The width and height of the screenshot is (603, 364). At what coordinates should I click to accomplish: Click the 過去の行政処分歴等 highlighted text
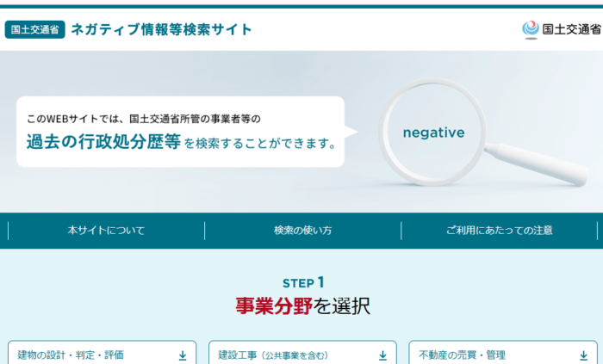[103, 143]
